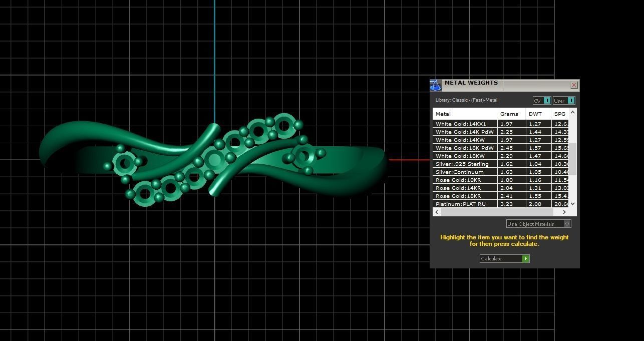This screenshot has width=644, height=341.
Task: Click the horizontal scroll-left arrow
Action: 437,212
